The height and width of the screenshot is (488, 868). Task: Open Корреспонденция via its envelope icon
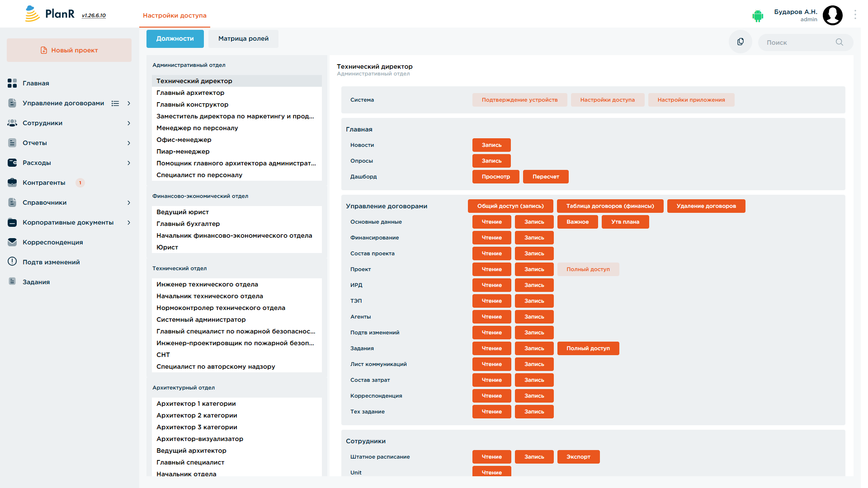tap(12, 242)
